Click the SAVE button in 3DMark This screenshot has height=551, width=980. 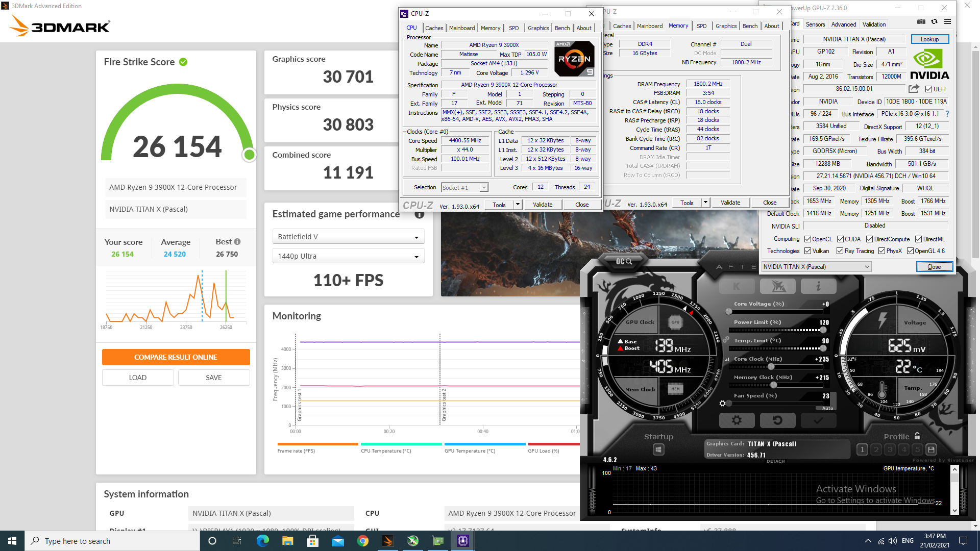click(x=214, y=378)
